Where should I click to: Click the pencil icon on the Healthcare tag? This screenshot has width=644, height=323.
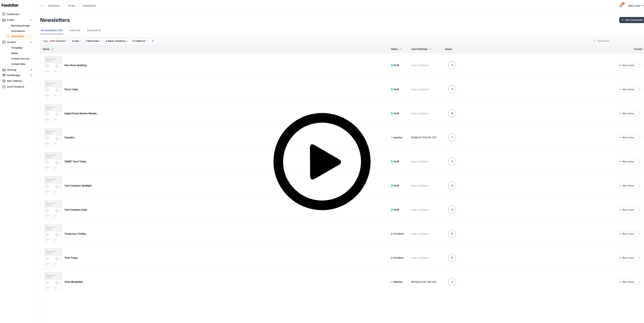(147, 41)
